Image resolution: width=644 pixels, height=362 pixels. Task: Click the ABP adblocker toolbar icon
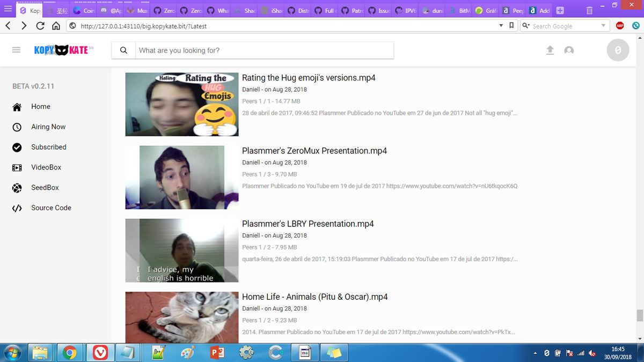[619, 25]
